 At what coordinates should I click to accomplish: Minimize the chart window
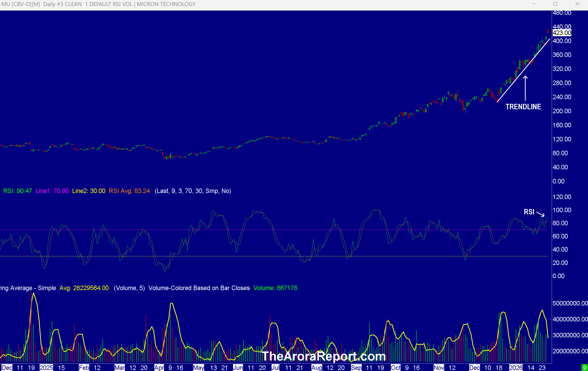click(534, 4)
